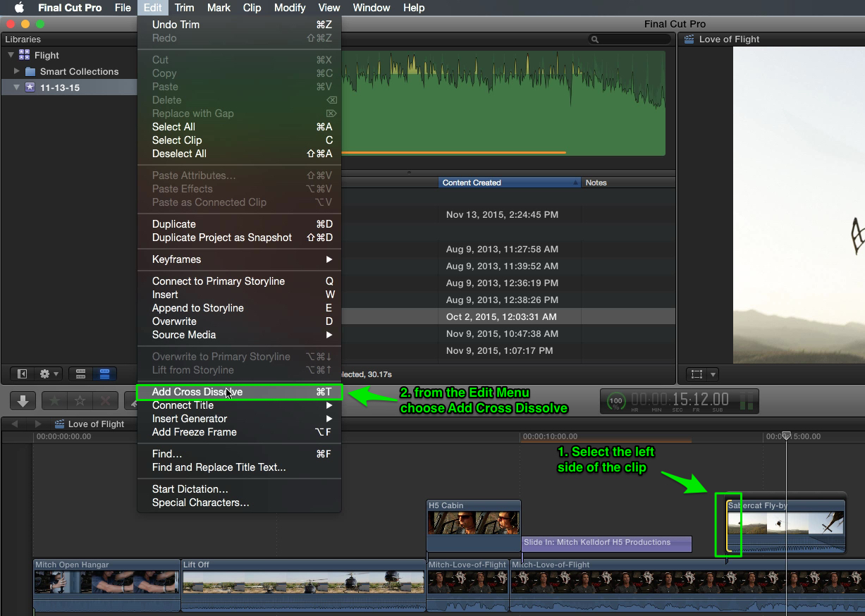The image size is (865, 616).
Task: Switch browser to filmstrip view
Action: pos(80,374)
